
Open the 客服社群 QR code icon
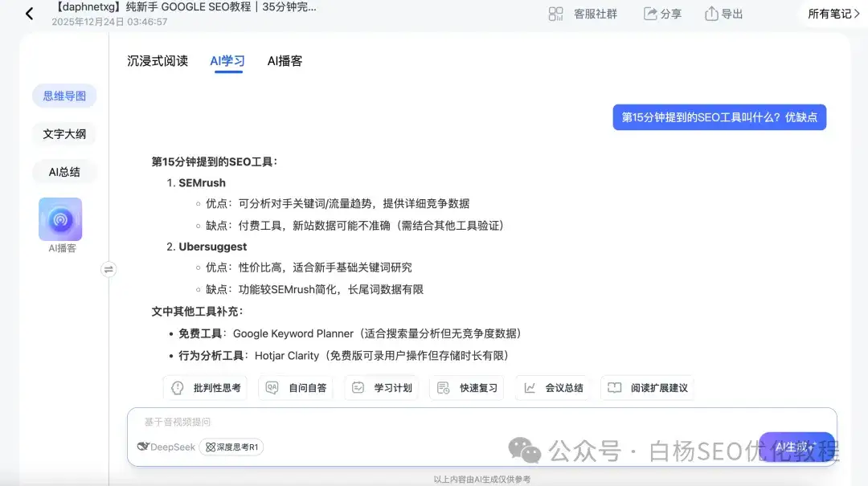point(555,14)
